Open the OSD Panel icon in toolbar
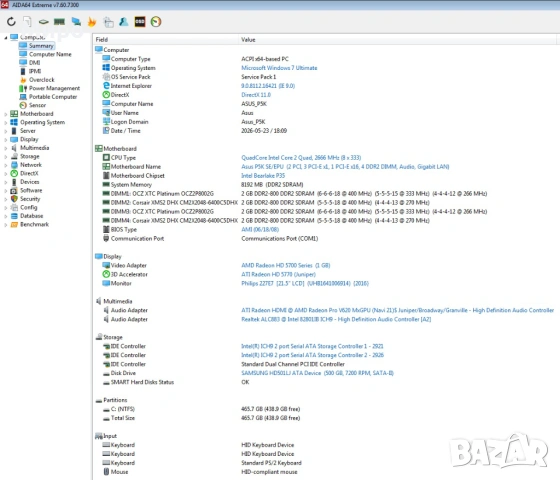Image resolution: width=560 pixels, height=480 pixels. tap(140, 22)
